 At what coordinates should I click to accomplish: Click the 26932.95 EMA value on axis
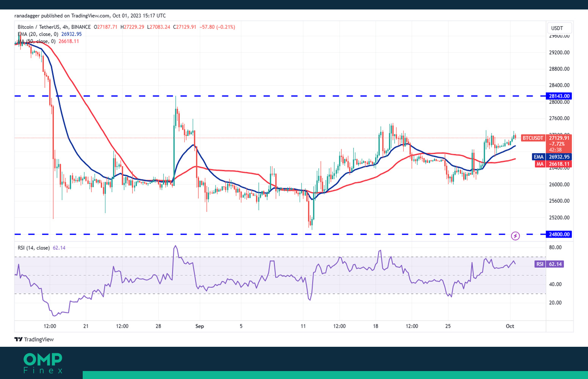pos(559,157)
